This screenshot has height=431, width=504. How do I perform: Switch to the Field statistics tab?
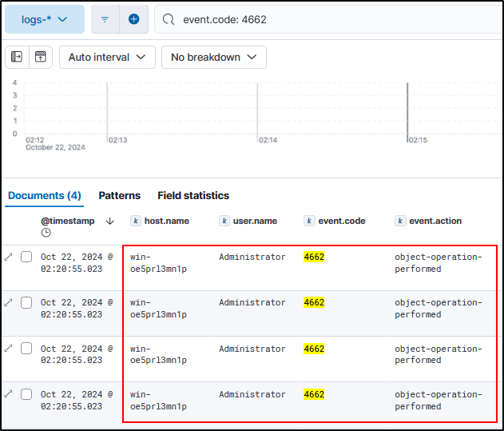(193, 195)
